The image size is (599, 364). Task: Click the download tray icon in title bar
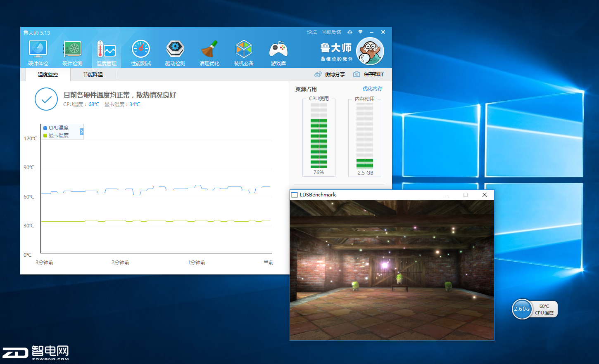pos(350,32)
